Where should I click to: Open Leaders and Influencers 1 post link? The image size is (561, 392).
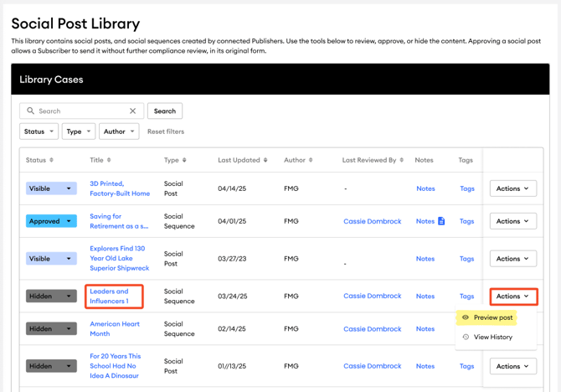[x=109, y=296]
